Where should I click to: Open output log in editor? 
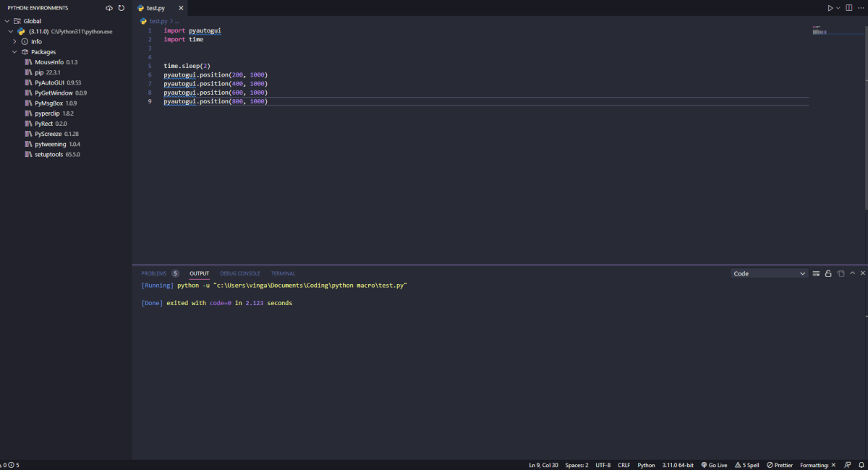tap(841, 273)
